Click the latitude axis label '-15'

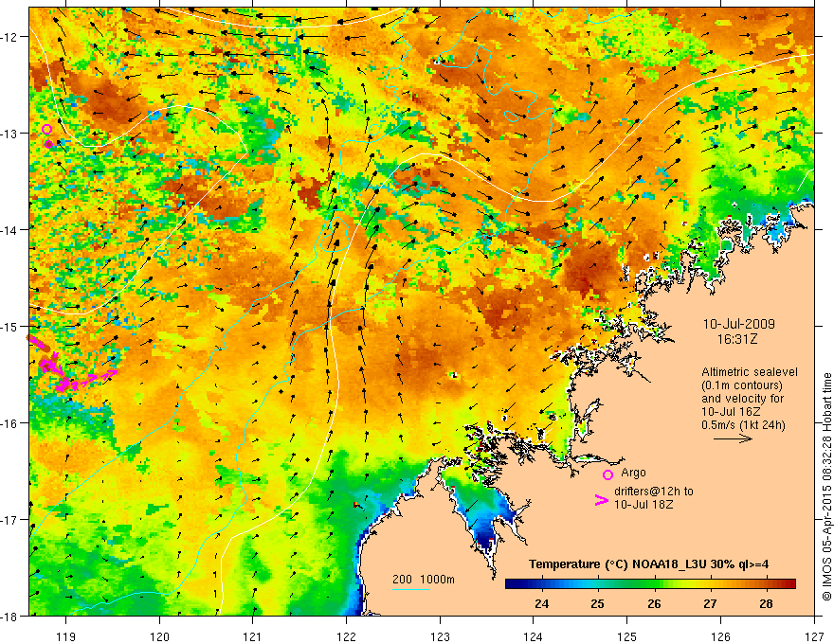(x=10, y=326)
